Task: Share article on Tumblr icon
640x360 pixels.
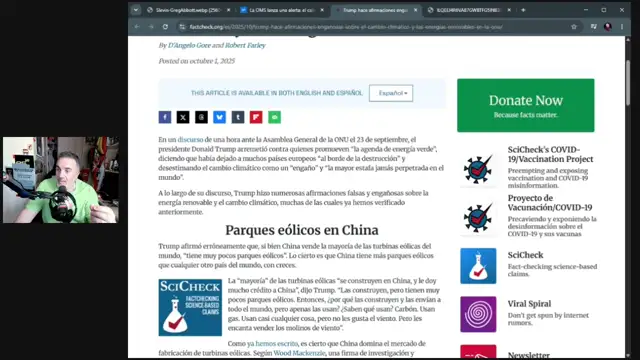Action: pos(238,117)
